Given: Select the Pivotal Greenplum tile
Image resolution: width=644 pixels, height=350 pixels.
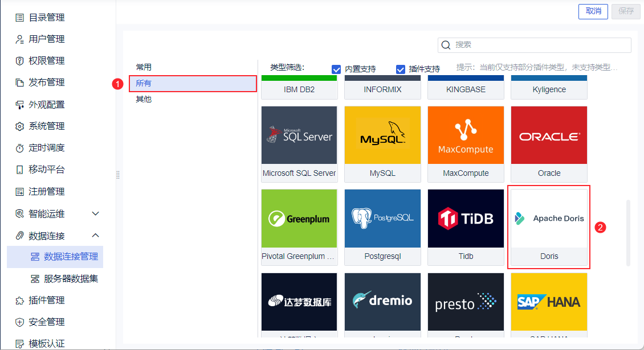Looking at the screenshot, I should pos(299,227).
